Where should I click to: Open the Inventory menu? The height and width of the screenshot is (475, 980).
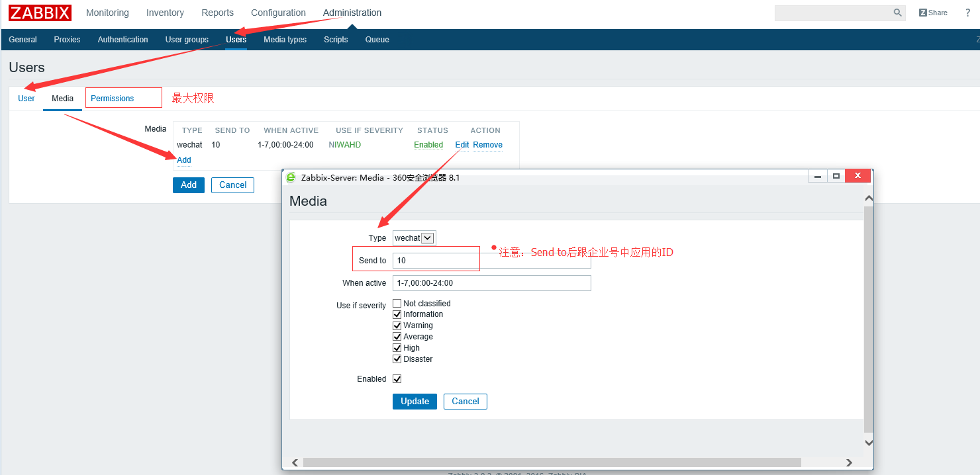(x=165, y=13)
